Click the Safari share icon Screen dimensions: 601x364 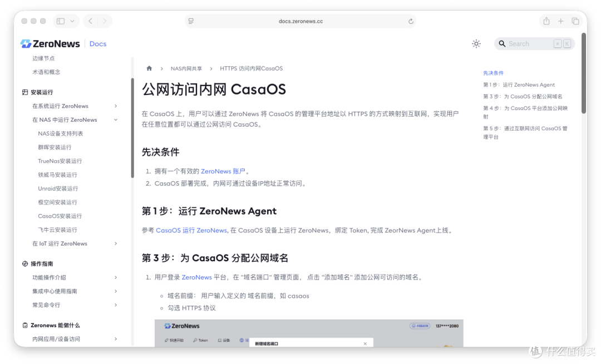546,21
